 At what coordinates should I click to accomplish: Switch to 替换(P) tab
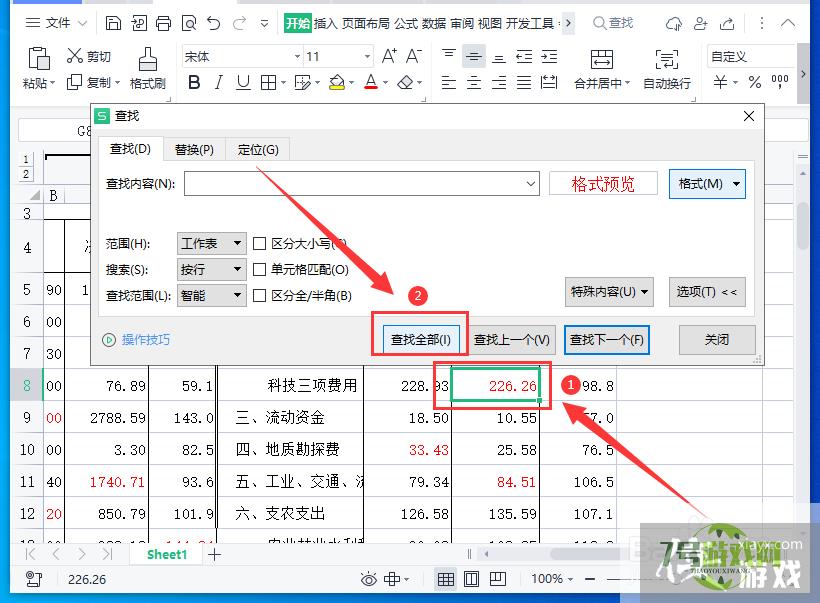pyautogui.click(x=194, y=150)
